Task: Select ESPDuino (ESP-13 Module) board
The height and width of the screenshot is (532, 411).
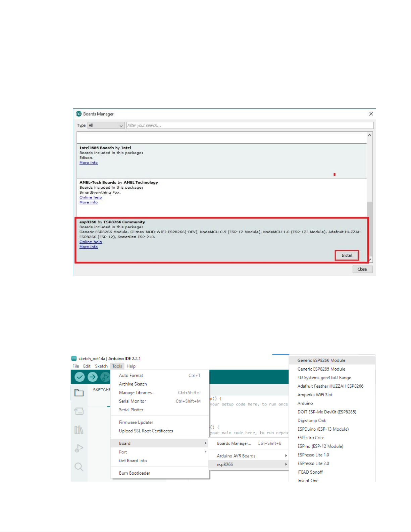Action: tap(332, 429)
